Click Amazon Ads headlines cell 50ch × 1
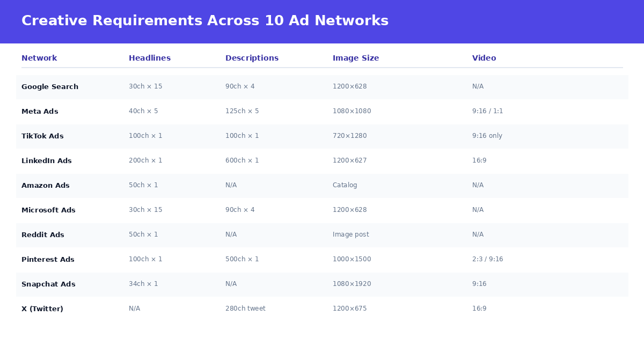This screenshot has width=644, height=338. pos(143,185)
